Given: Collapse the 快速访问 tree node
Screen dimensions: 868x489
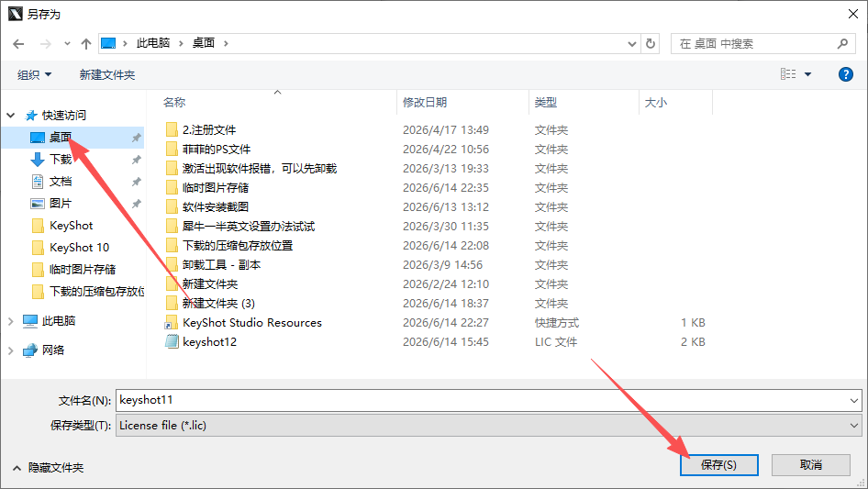Looking at the screenshot, I should tap(10, 116).
